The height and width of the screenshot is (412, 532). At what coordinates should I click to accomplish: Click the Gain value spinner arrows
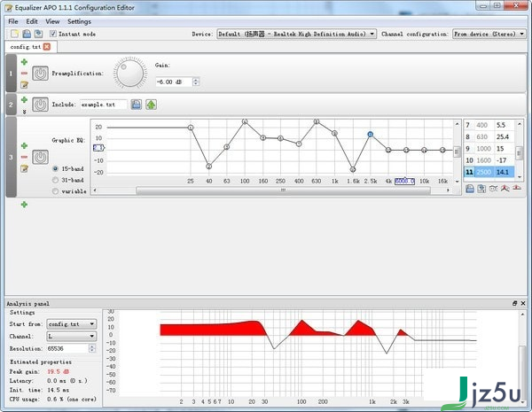pos(196,82)
